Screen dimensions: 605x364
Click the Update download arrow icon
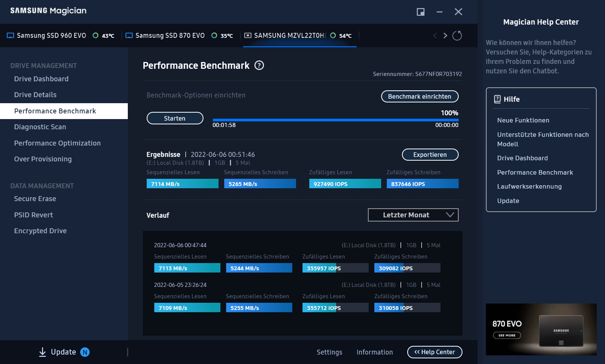tap(43, 352)
